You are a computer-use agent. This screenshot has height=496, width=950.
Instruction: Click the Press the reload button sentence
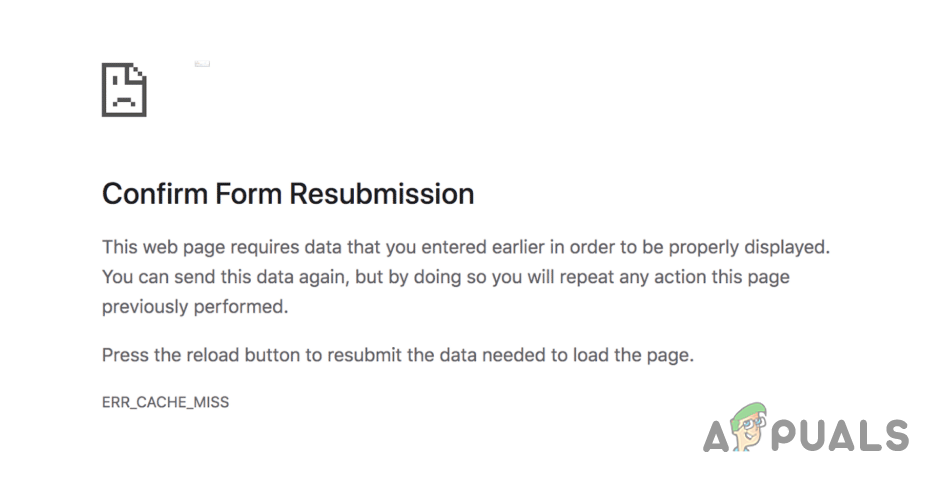(x=398, y=355)
